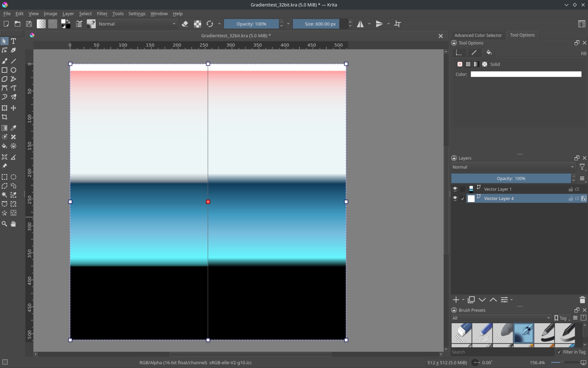Screen dimensions: 588x368
Task: Select the Zoom tool
Action: tap(4, 224)
